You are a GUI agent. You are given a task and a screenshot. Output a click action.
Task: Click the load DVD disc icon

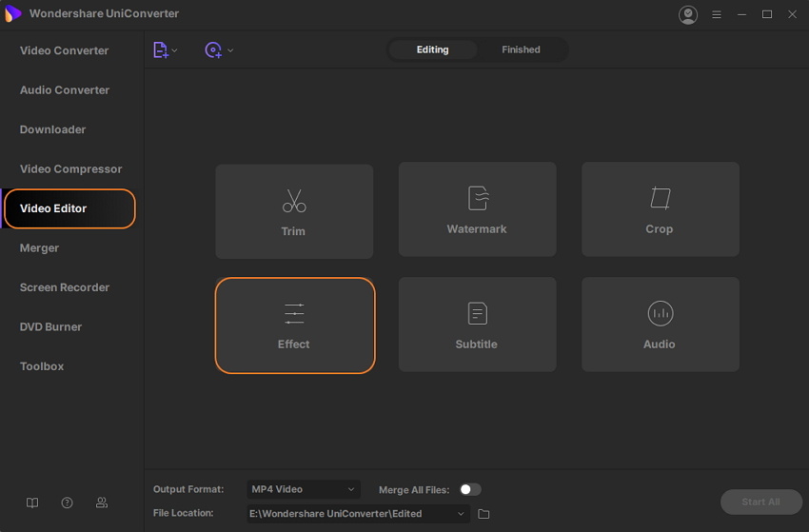(x=213, y=50)
